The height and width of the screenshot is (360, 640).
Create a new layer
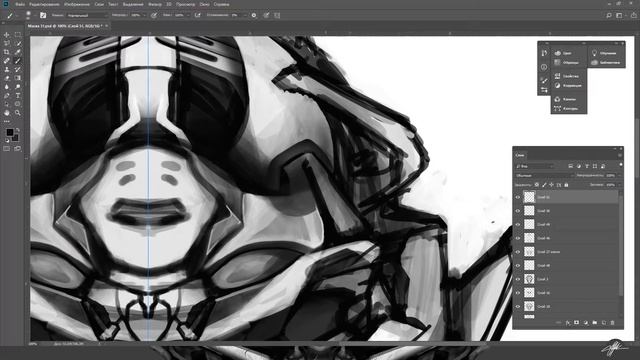pos(604,322)
